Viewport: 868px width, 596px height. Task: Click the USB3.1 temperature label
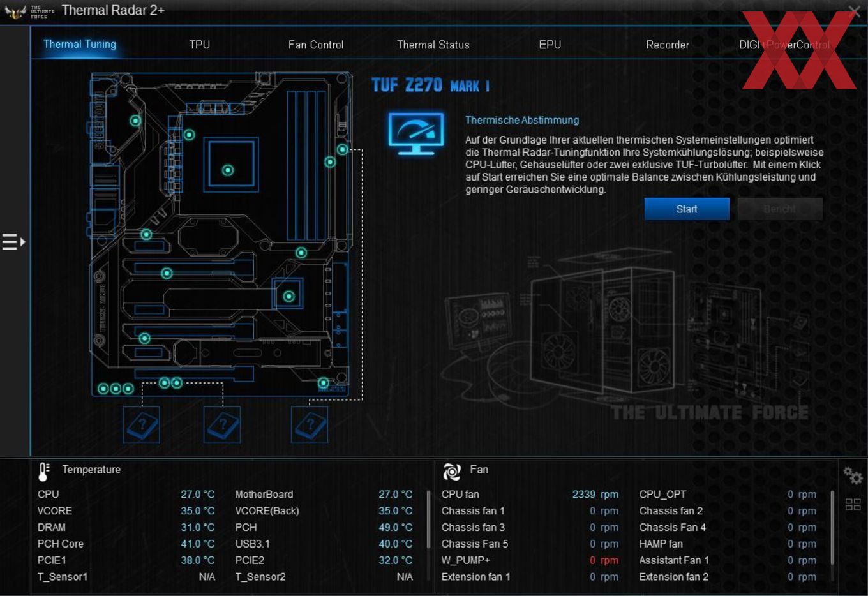click(x=252, y=544)
